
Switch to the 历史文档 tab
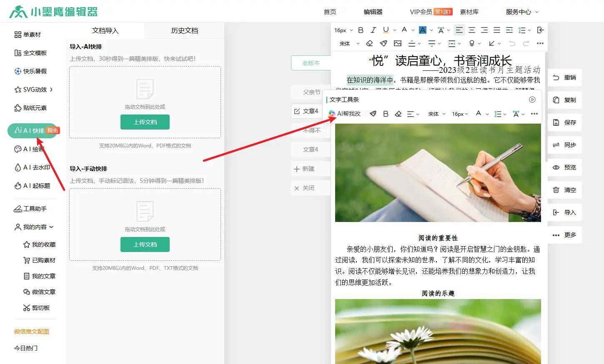(x=184, y=30)
